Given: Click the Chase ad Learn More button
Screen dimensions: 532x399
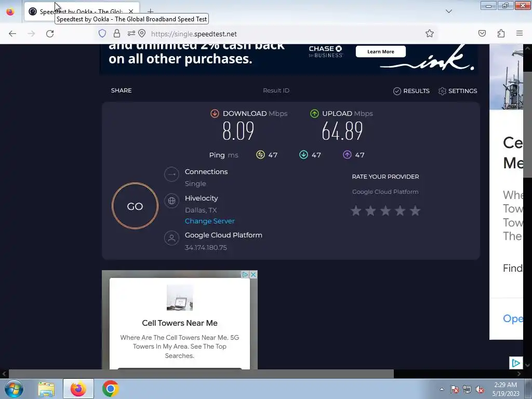Looking at the screenshot, I should [x=381, y=51].
